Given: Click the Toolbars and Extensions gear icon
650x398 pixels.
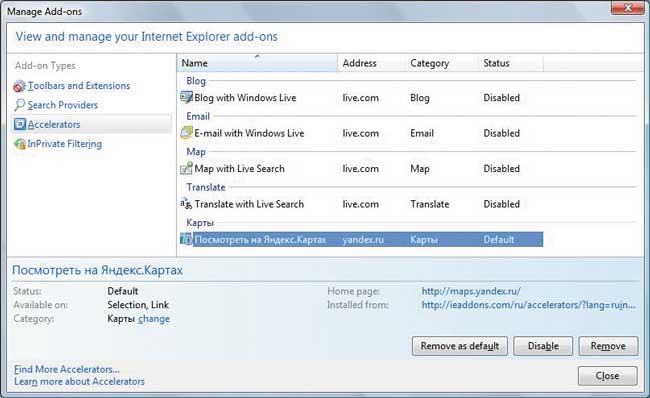Looking at the screenshot, I should click(19, 86).
